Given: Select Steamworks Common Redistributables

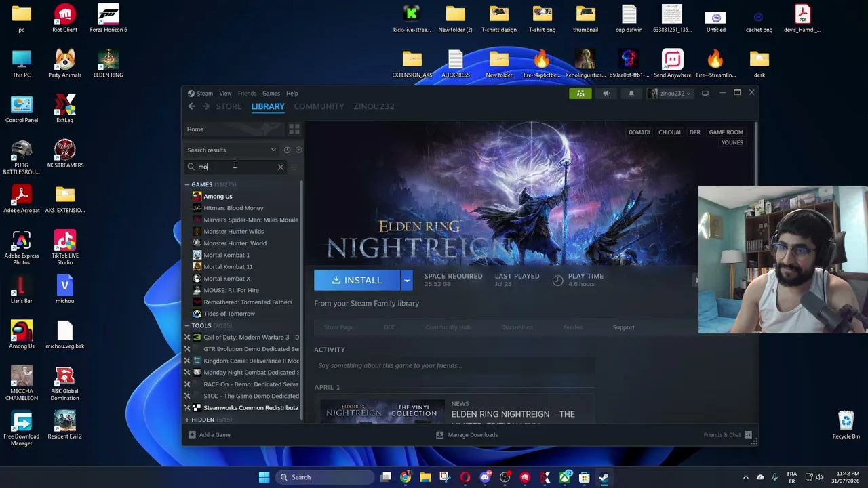Looking at the screenshot, I should [251, 408].
